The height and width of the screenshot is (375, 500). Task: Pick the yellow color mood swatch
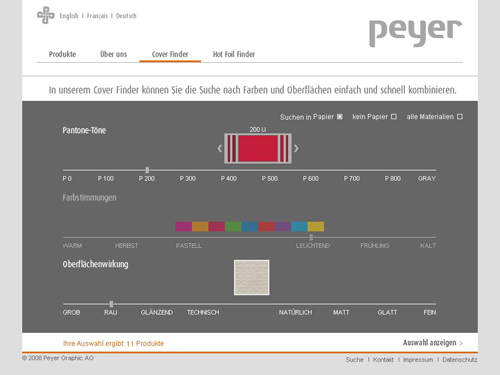point(316,227)
